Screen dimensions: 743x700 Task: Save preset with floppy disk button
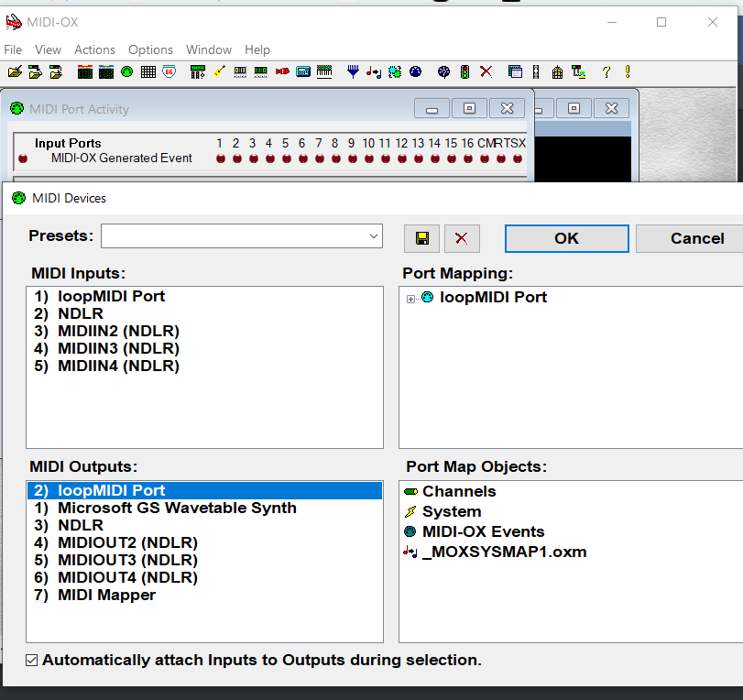421,238
